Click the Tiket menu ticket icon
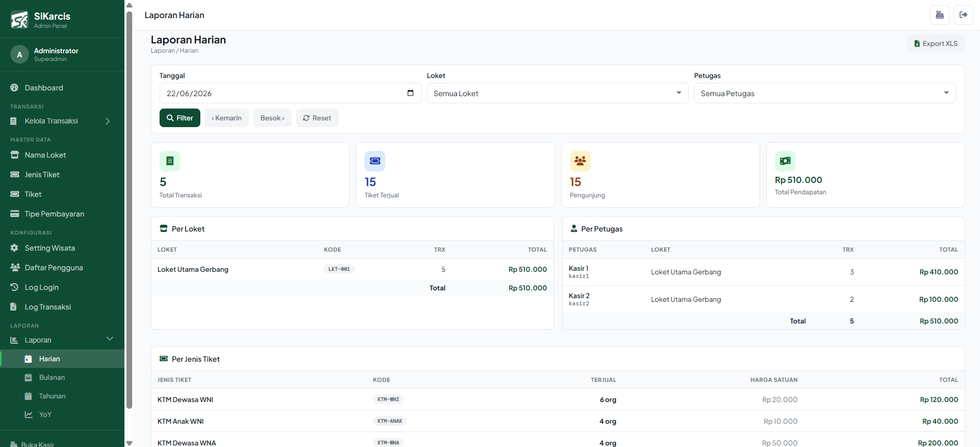The width and height of the screenshot is (980, 447). (x=14, y=194)
